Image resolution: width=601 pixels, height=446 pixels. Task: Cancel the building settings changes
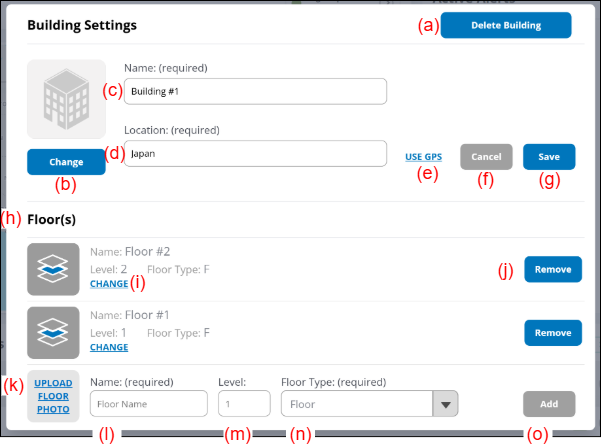(x=486, y=157)
